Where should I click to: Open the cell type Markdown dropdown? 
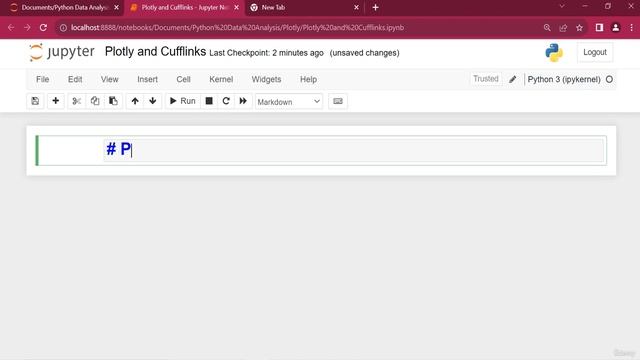(x=289, y=102)
